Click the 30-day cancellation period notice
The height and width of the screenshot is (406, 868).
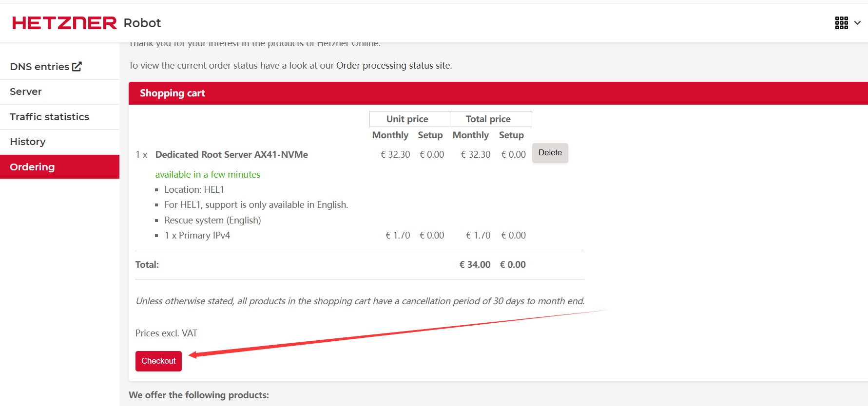(x=360, y=301)
